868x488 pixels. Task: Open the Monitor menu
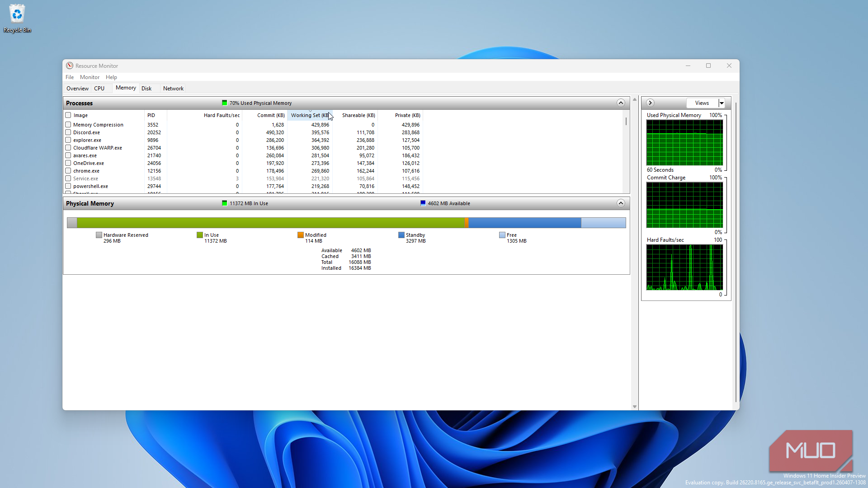pos(90,77)
